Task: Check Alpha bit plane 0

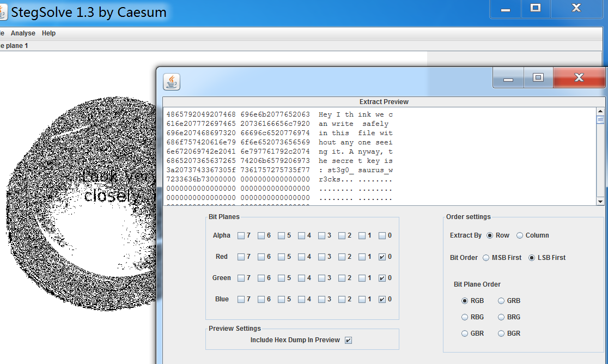Action: tap(382, 236)
